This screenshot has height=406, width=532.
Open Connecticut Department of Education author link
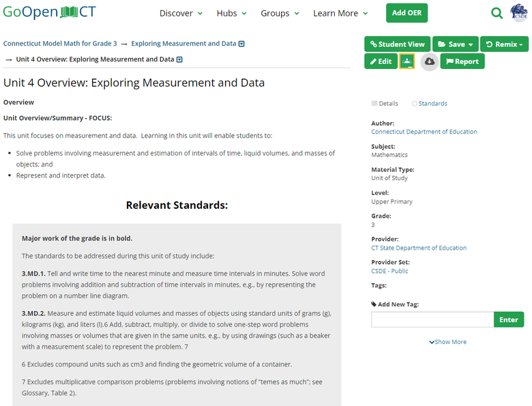pos(424,132)
